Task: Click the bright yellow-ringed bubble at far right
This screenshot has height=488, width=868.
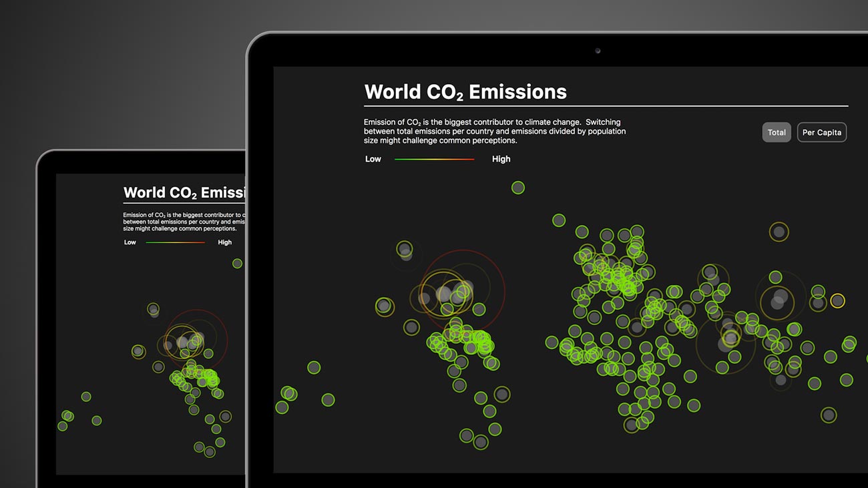Action: tap(837, 301)
